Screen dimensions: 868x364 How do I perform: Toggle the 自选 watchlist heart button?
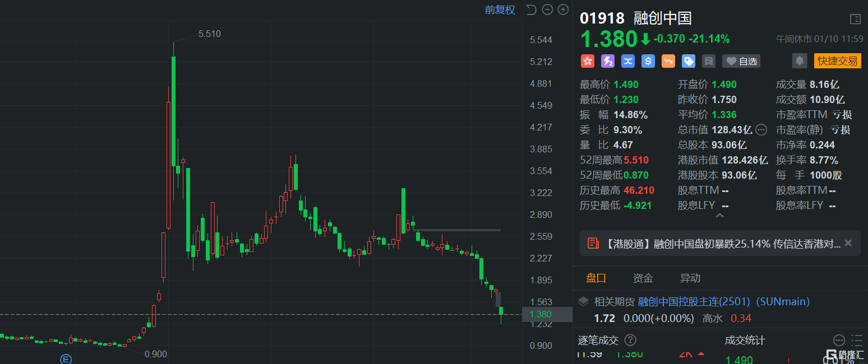coord(741,61)
